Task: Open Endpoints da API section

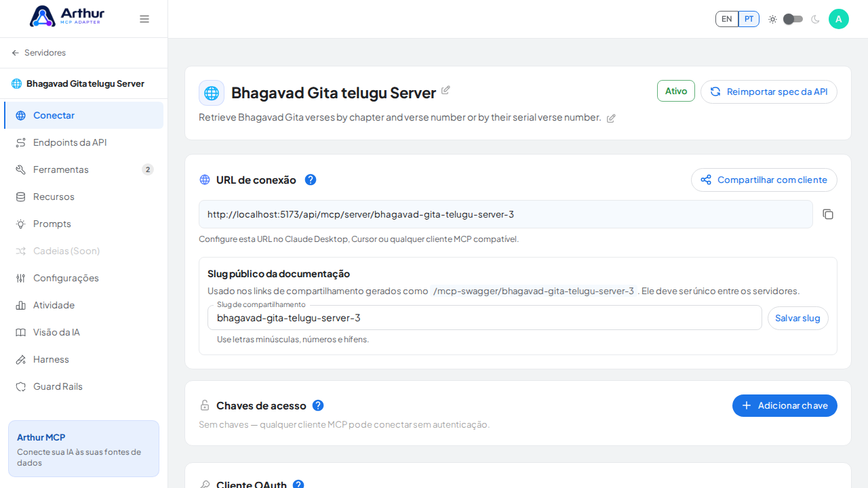Action: [x=84, y=142]
